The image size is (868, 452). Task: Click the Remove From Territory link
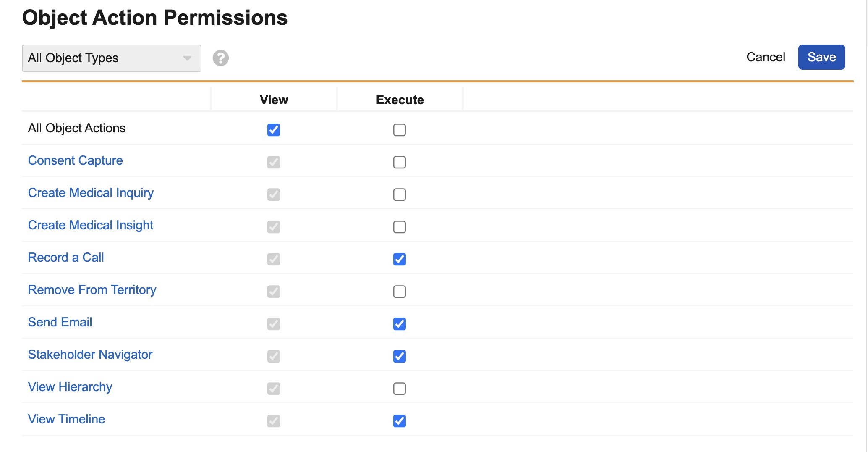coord(92,290)
